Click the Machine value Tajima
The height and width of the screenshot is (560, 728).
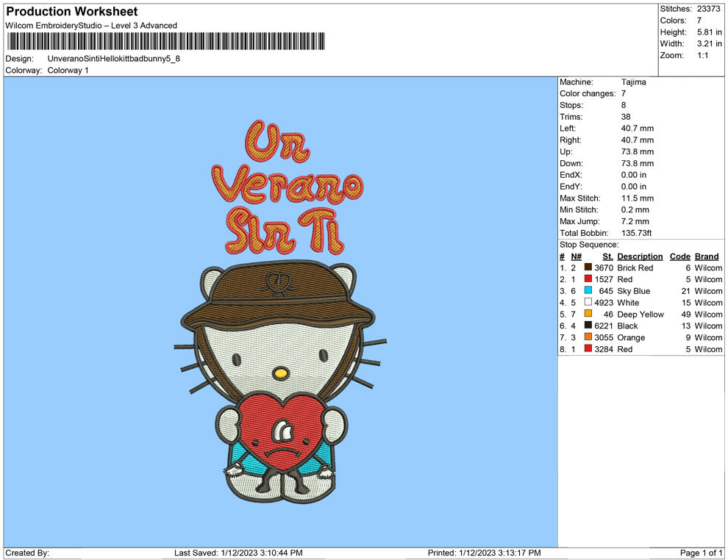pyautogui.click(x=633, y=82)
